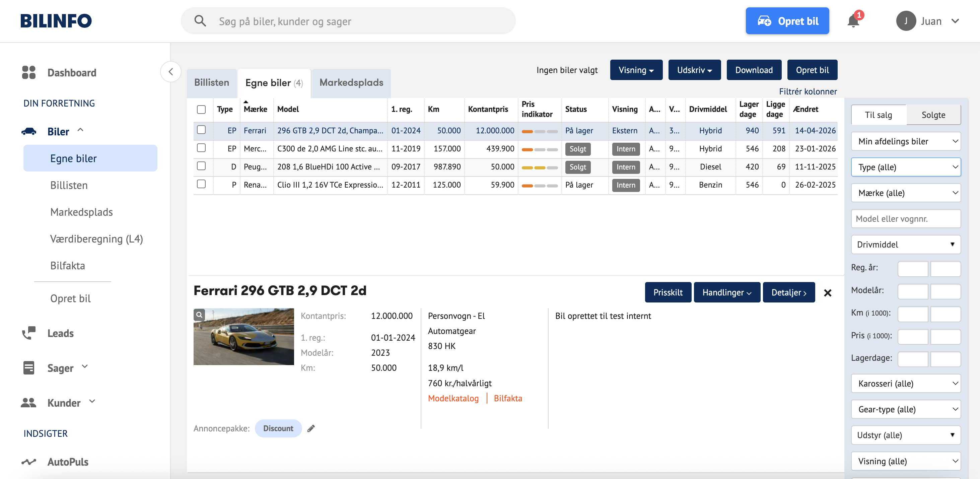Expand the Kunder sidebar section
The height and width of the screenshot is (479, 980).
[92, 401]
